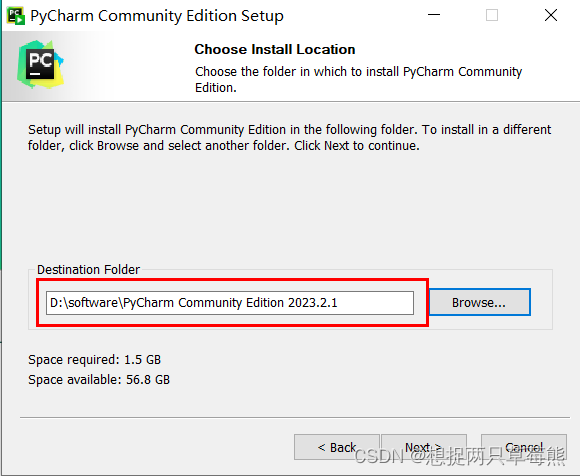Open the Browse... folder dialog
This screenshot has width=580, height=476.
pyautogui.click(x=479, y=303)
